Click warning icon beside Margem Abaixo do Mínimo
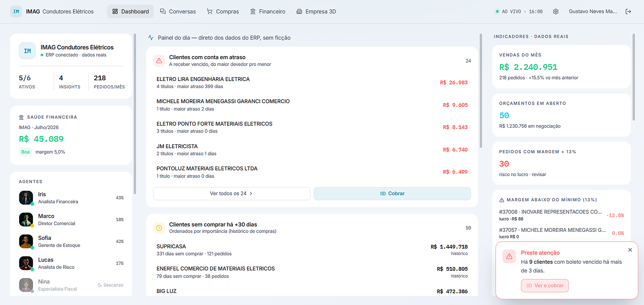 point(502,200)
